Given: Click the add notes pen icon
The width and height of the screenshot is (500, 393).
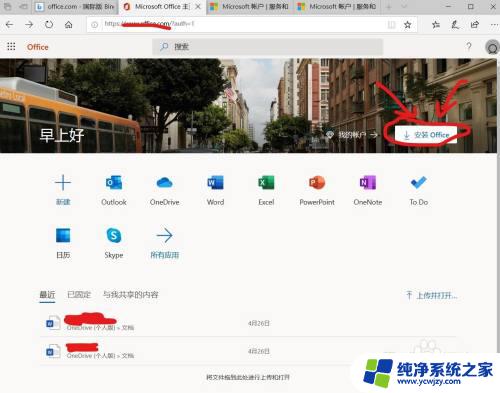Looking at the screenshot, I should click(455, 24).
